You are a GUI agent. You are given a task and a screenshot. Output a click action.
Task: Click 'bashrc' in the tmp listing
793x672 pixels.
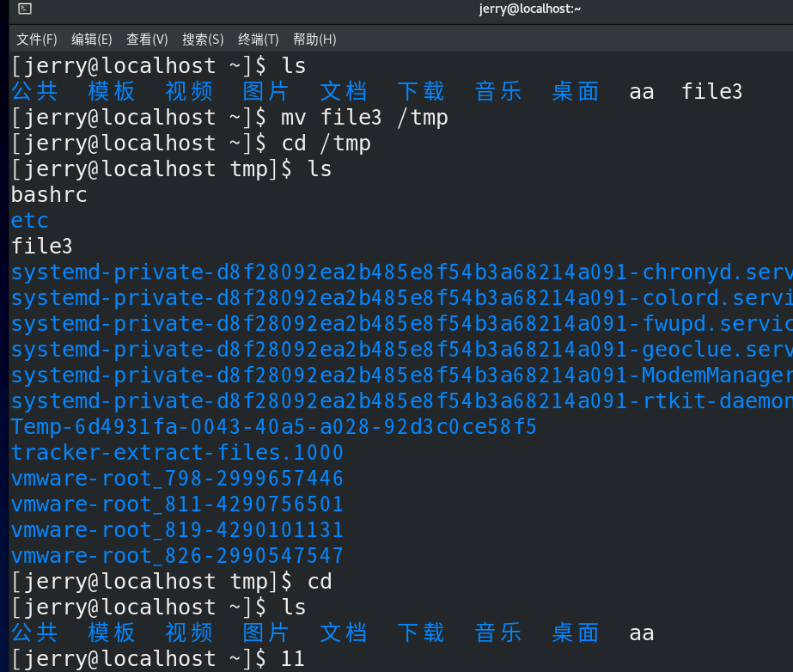coord(49,195)
